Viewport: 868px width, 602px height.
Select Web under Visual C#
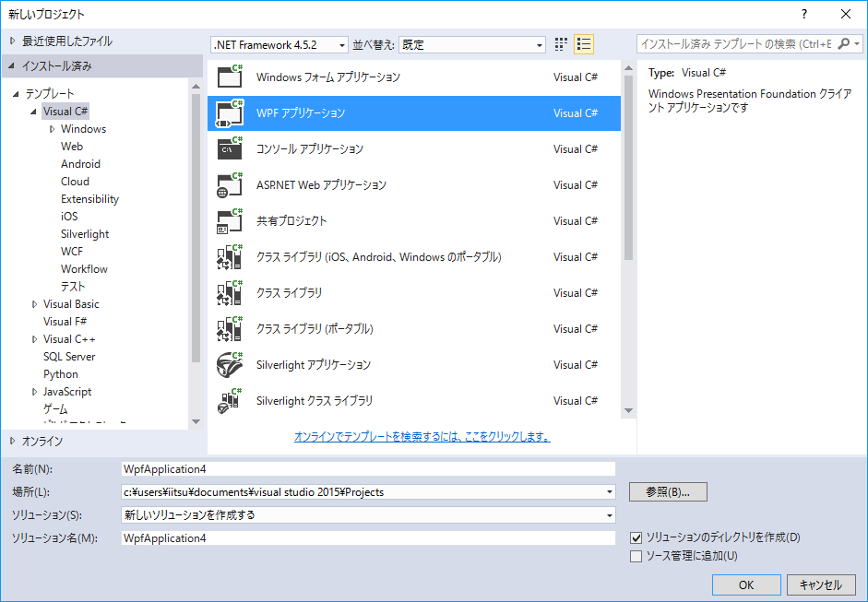pos(72,146)
